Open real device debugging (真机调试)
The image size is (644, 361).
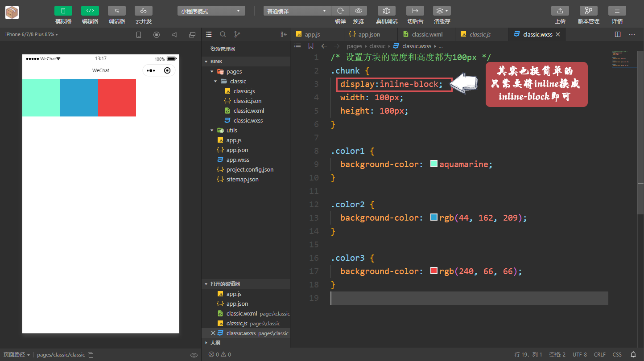[387, 11]
